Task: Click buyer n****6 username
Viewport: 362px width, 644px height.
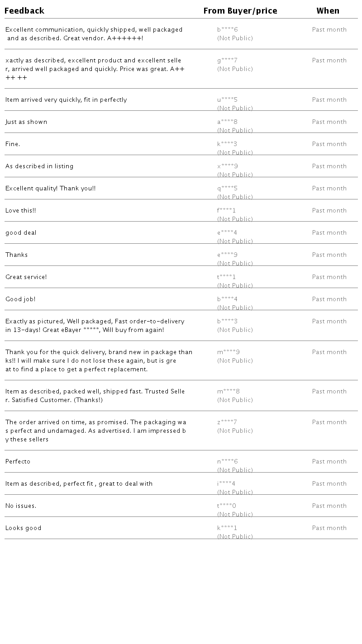Action: coord(227,462)
